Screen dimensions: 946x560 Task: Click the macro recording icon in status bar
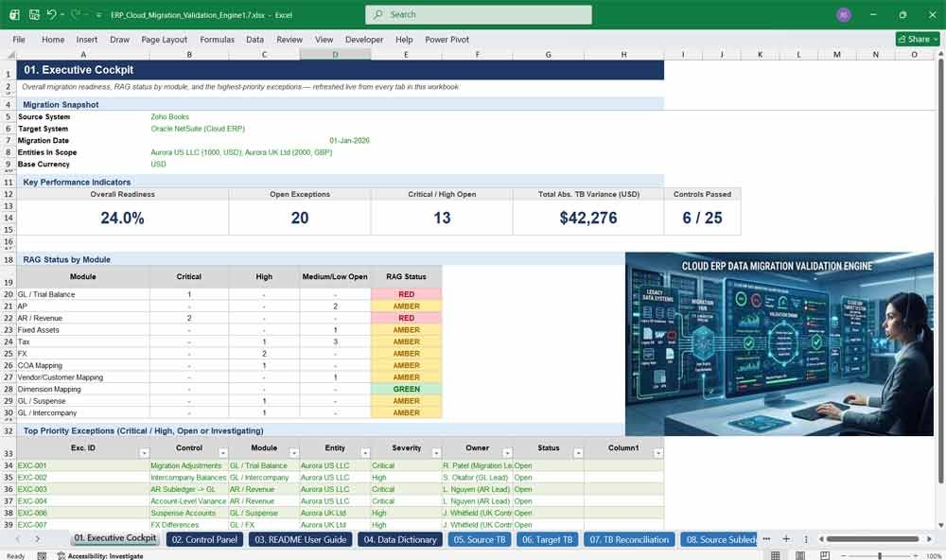pyautogui.click(x=42, y=556)
